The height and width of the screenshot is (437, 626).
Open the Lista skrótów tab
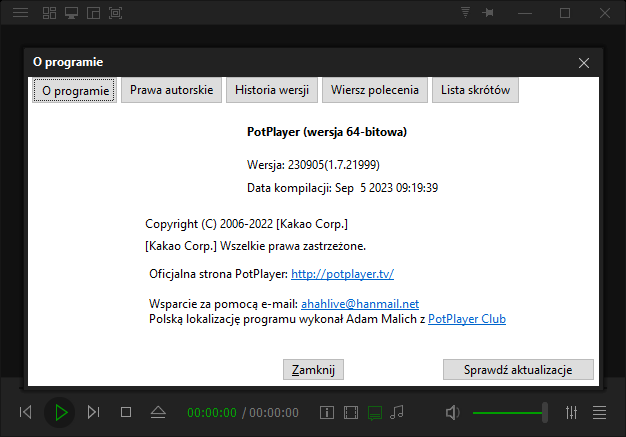(475, 90)
